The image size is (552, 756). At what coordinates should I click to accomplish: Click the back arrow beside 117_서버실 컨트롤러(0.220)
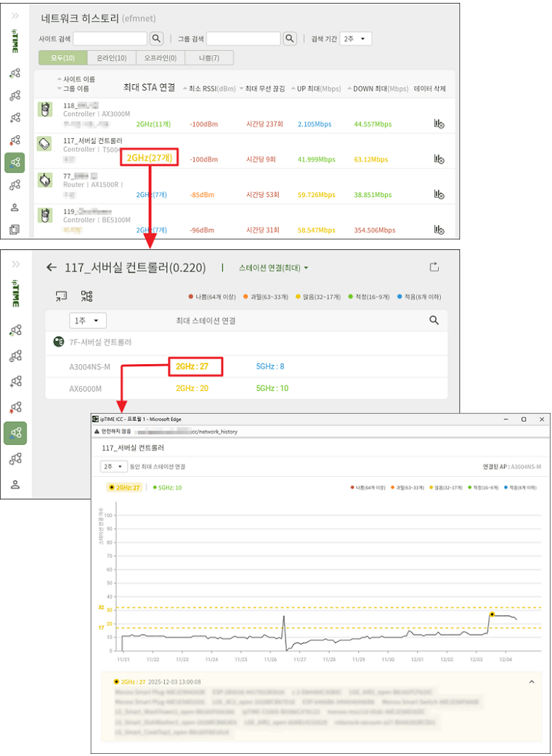point(52,268)
